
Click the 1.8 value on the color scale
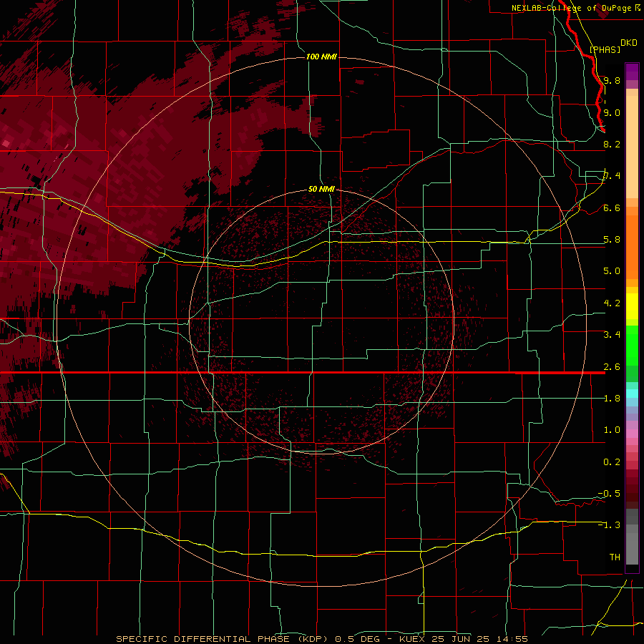(x=612, y=399)
